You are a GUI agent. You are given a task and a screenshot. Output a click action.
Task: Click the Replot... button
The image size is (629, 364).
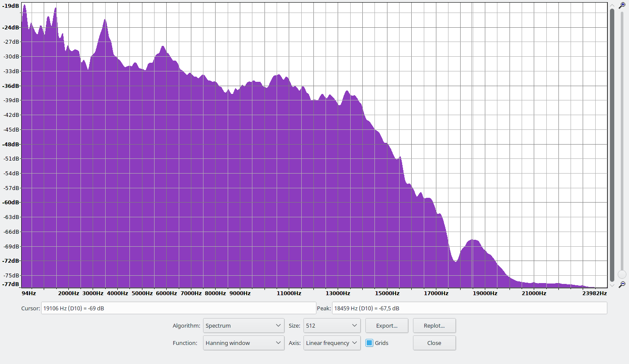click(434, 325)
